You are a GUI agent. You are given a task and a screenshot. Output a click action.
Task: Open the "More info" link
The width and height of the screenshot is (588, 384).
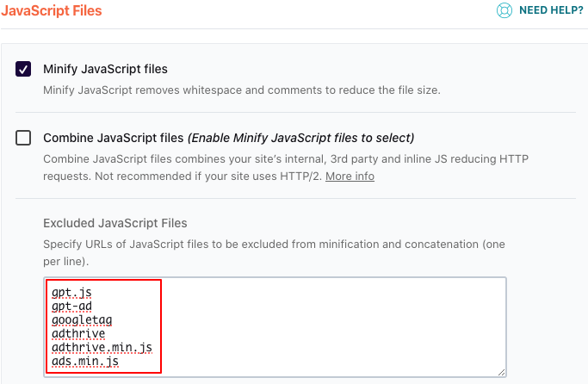click(350, 176)
